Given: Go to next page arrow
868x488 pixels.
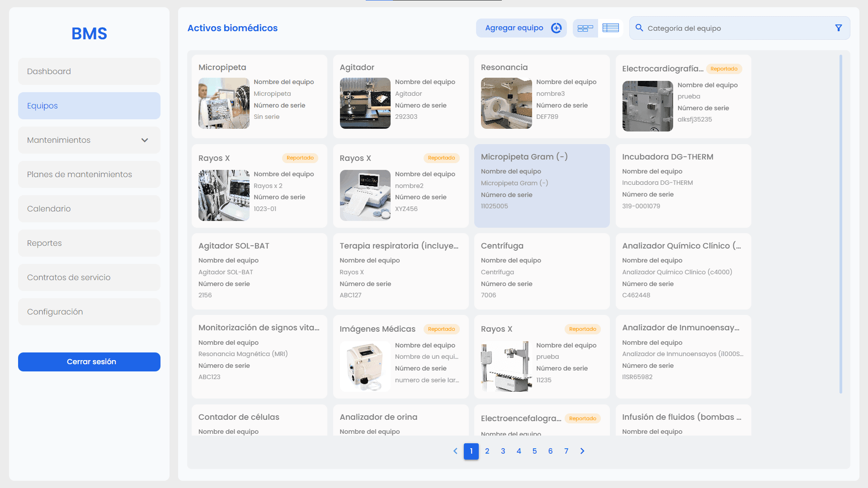Looking at the screenshot, I should click(582, 451).
